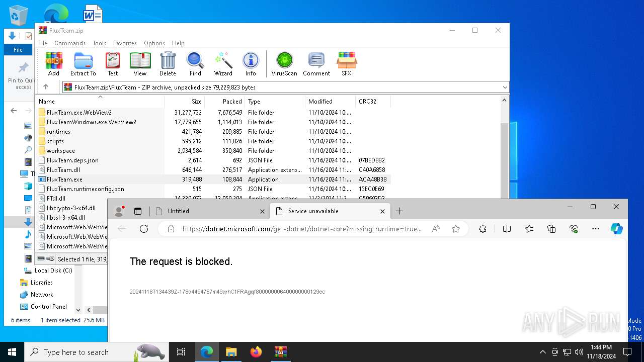
Task: Open the View tool in WinRAR
Action: pos(140,64)
